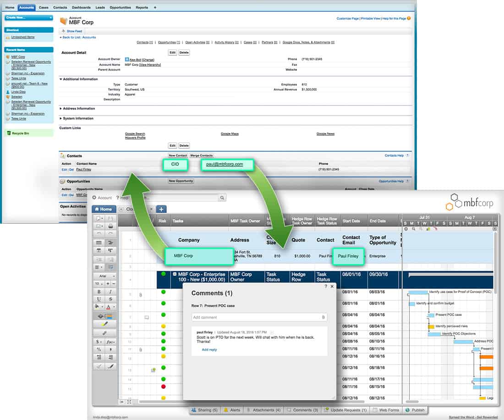Open the Salesforce Cases tab
This screenshot has width=504, height=420.
(44, 7)
